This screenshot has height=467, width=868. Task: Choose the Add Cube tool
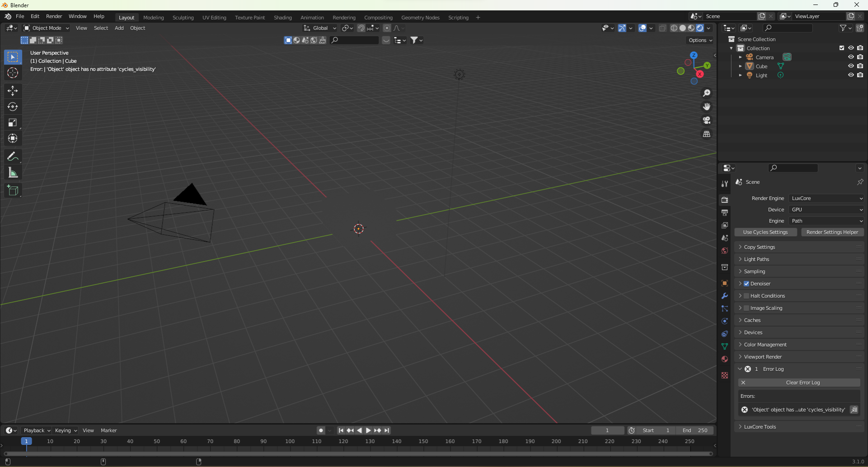coord(13,191)
